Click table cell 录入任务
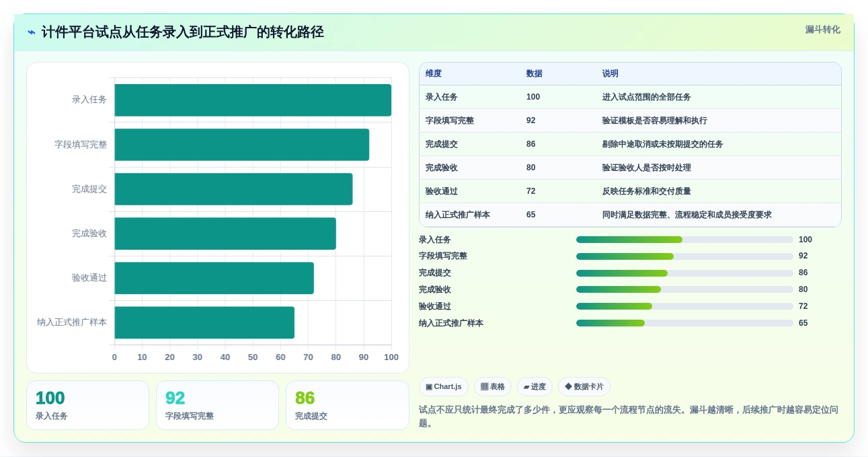This screenshot has width=868, height=457. 442,97
